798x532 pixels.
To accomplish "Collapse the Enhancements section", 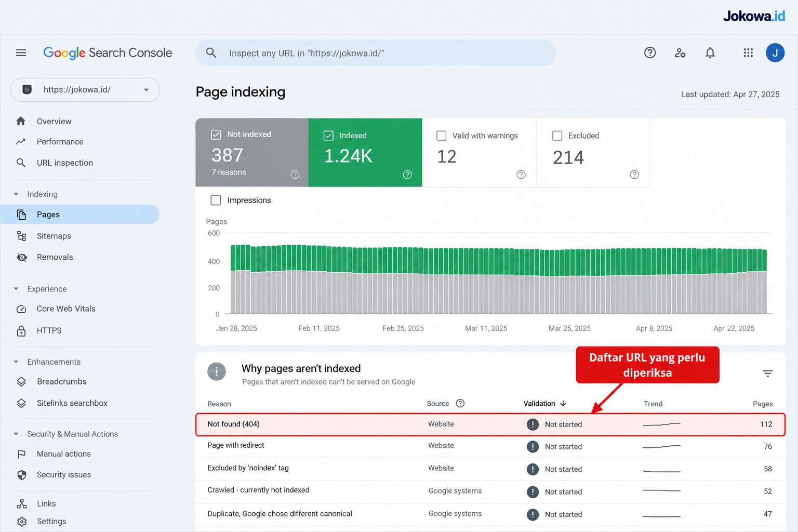I will pyautogui.click(x=16, y=362).
